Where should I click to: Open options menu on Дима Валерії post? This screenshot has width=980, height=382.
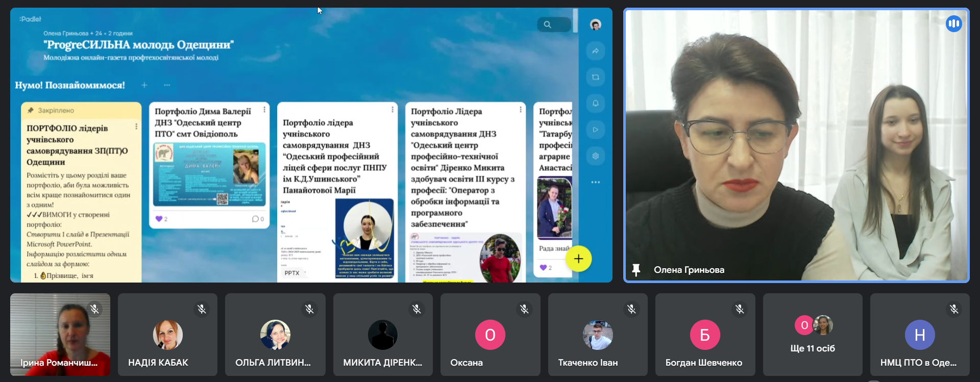click(264, 110)
